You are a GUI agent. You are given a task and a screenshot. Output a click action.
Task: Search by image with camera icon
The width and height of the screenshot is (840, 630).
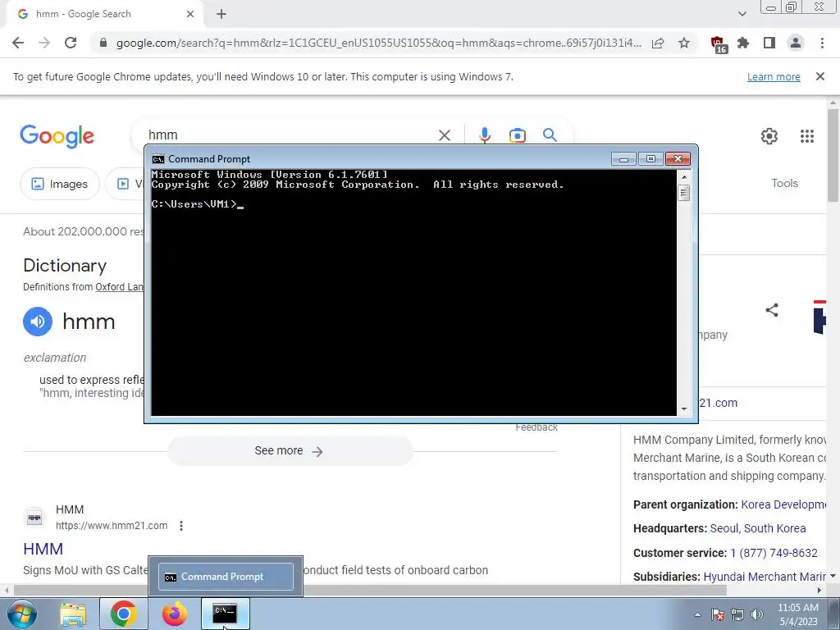[x=517, y=135]
